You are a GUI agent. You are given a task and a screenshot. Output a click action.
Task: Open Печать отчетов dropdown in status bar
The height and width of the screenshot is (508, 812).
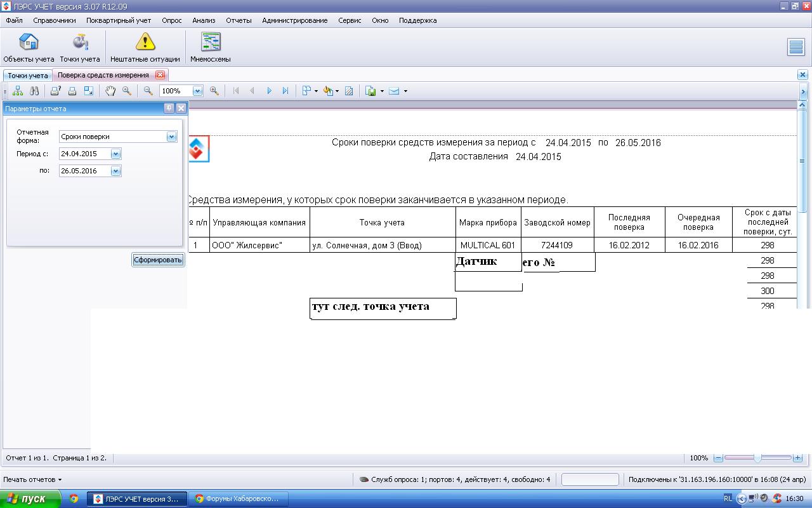tap(32, 479)
